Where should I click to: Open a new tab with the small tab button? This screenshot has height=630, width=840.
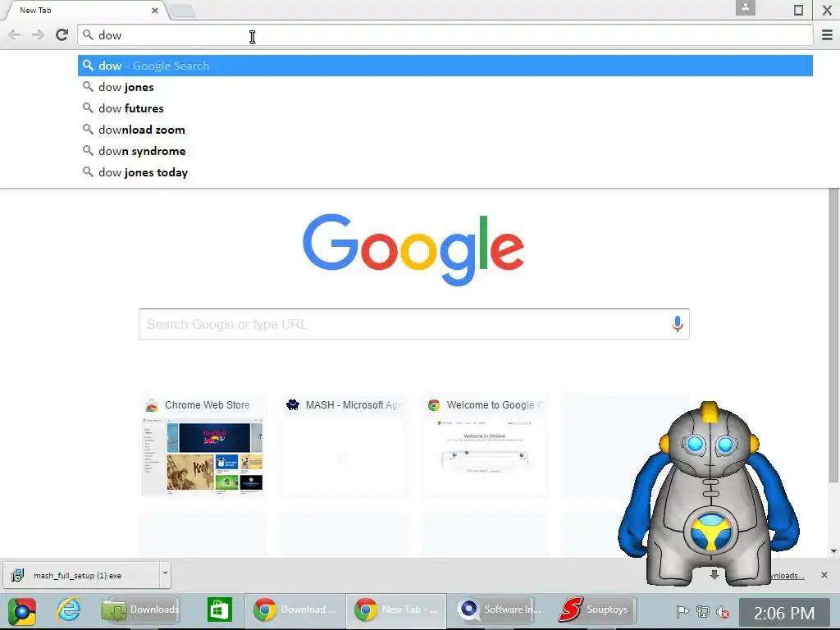coord(182,11)
